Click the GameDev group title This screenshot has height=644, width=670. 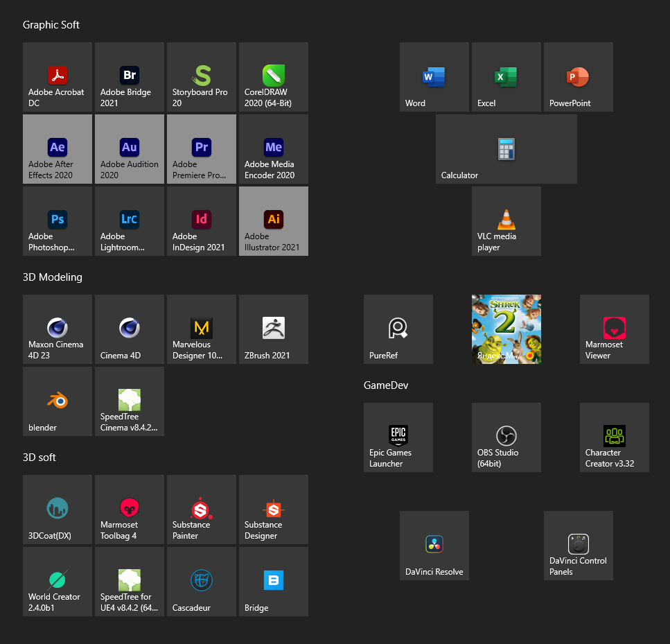coord(386,385)
